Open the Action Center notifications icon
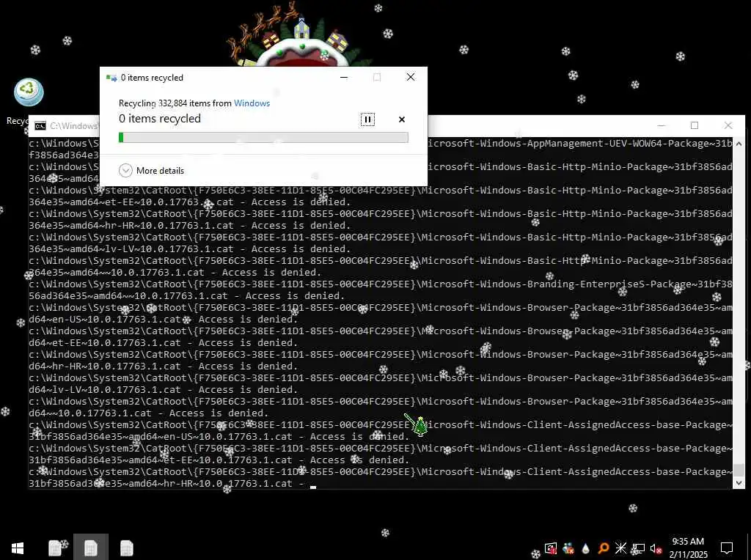The image size is (751, 560). [727, 548]
